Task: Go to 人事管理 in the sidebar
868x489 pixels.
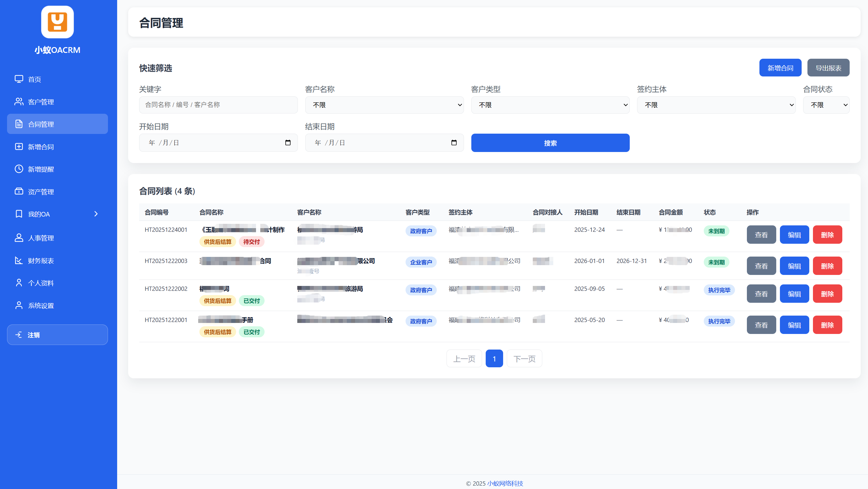Action: coord(41,238)
